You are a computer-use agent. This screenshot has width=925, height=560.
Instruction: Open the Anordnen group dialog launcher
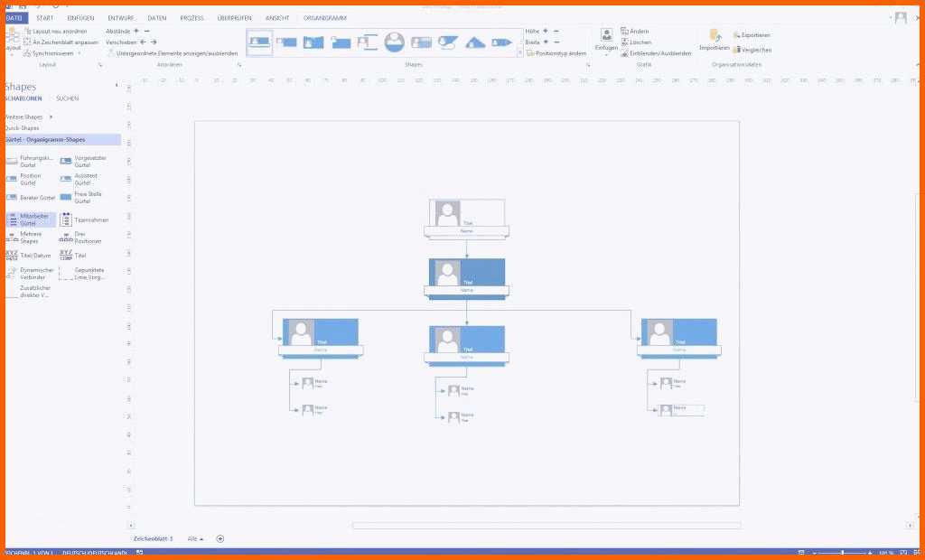click(x=238, y=64)
